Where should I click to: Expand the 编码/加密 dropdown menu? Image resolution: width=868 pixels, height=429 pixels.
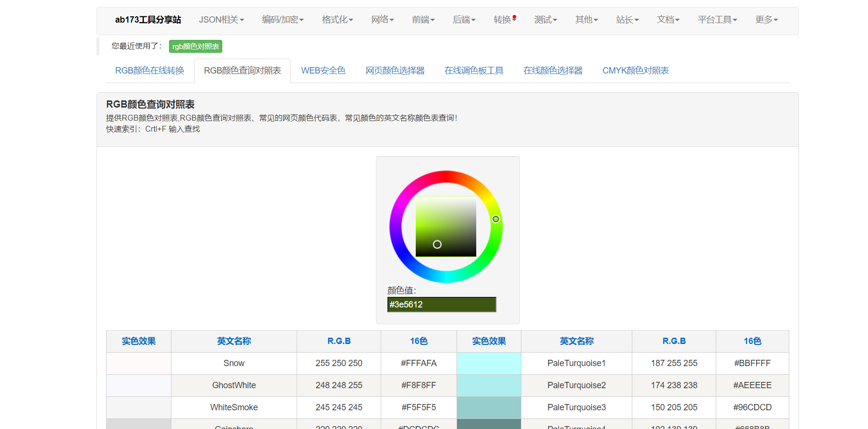click(283, 20)
